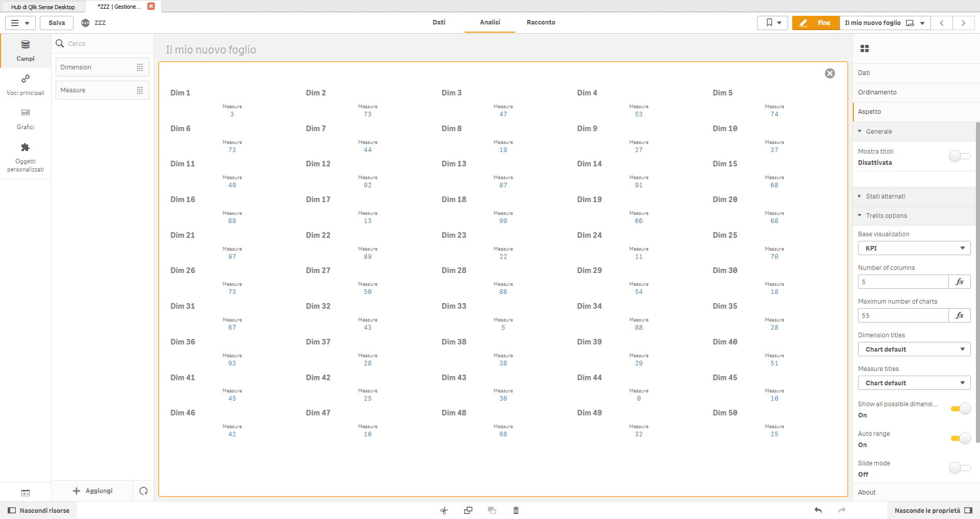This screenshot has width=980, height=519.
Task: Click the grid layout icon atop the properties panel
Action: pyautogui.click(x=865, y=48)
